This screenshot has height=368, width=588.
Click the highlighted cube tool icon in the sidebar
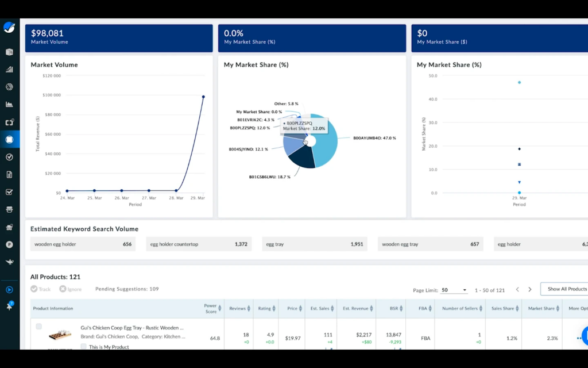click(9, 139)
